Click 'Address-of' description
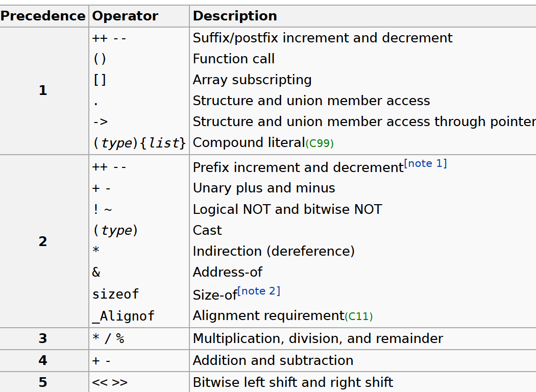 click(228, 272)
